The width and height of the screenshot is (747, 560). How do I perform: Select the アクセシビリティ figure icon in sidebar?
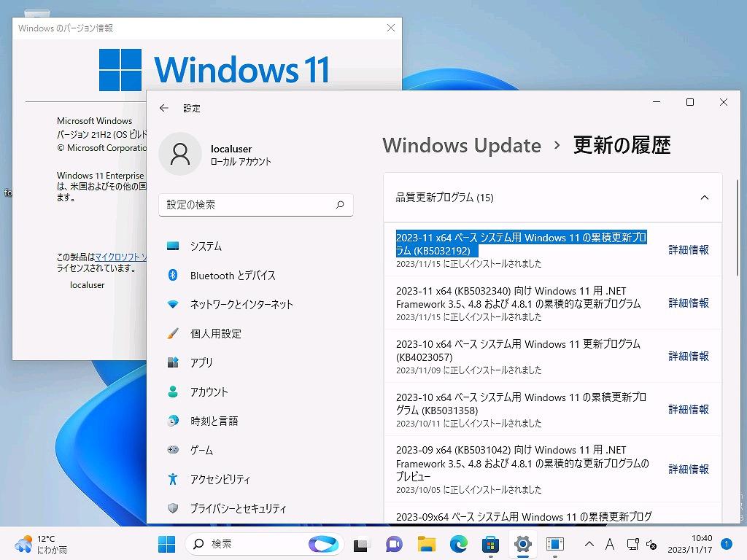coord(173,478)
